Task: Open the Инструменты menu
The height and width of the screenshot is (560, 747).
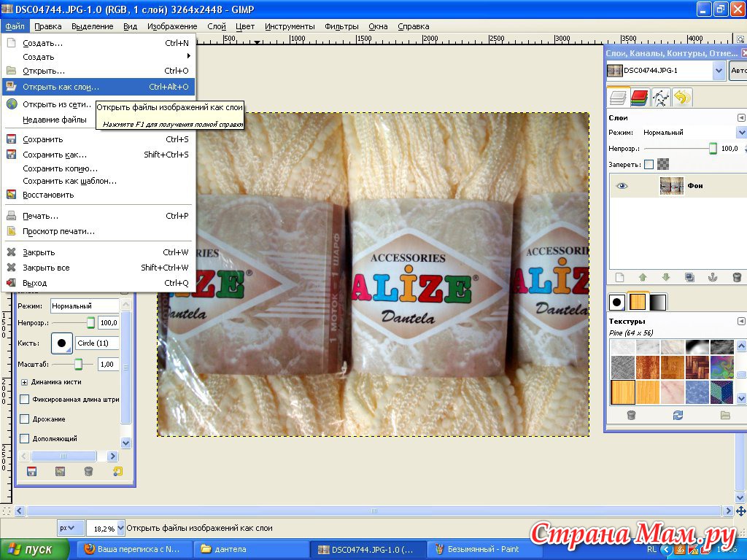Action: pyautogui.click(x=290, y=26)
